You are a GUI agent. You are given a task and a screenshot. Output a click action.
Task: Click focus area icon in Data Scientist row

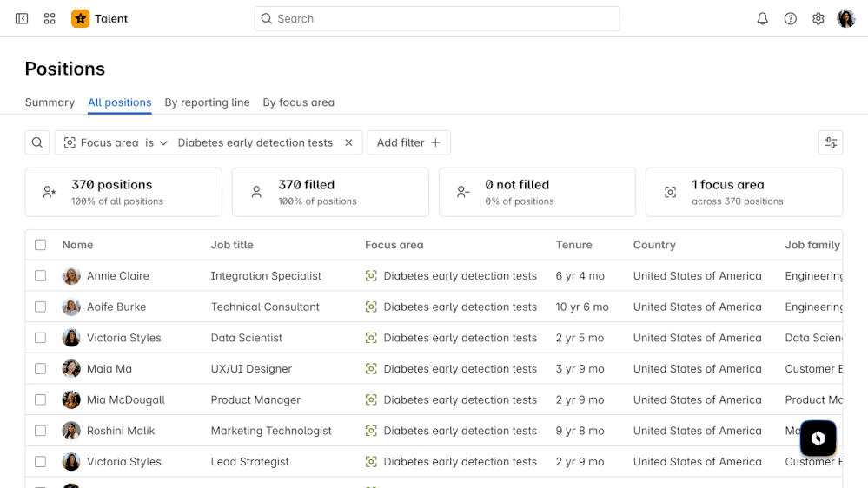tap(371, 338)
